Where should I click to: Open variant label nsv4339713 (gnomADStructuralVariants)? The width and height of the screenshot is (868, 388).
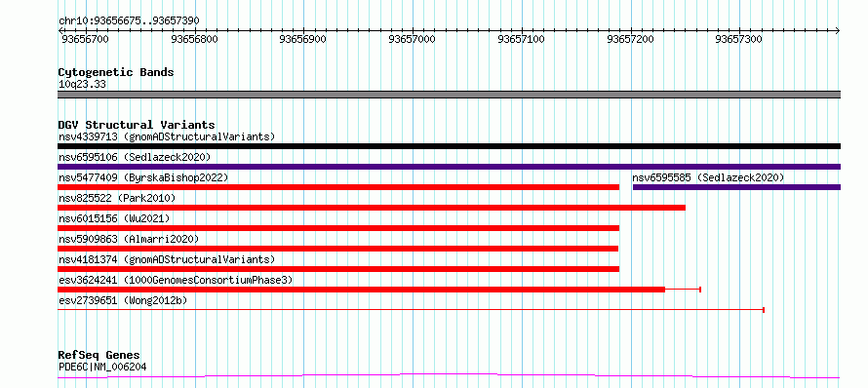click(x=167, y=136)
